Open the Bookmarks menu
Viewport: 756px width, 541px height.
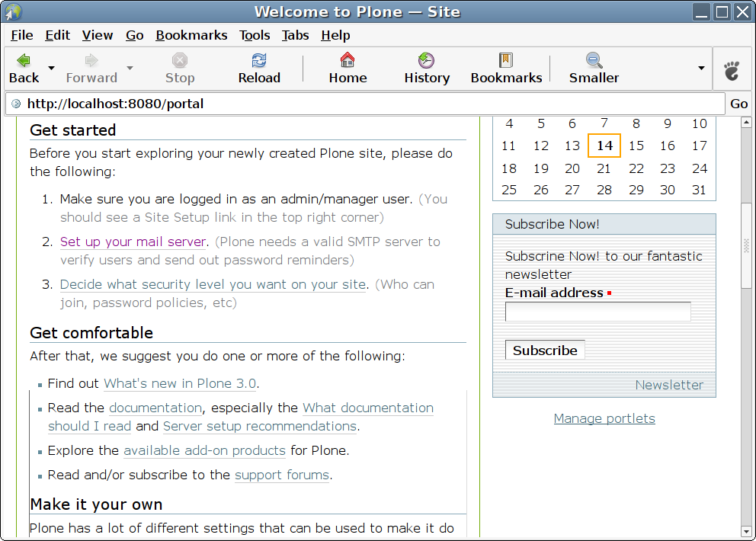tap(191, 35)
